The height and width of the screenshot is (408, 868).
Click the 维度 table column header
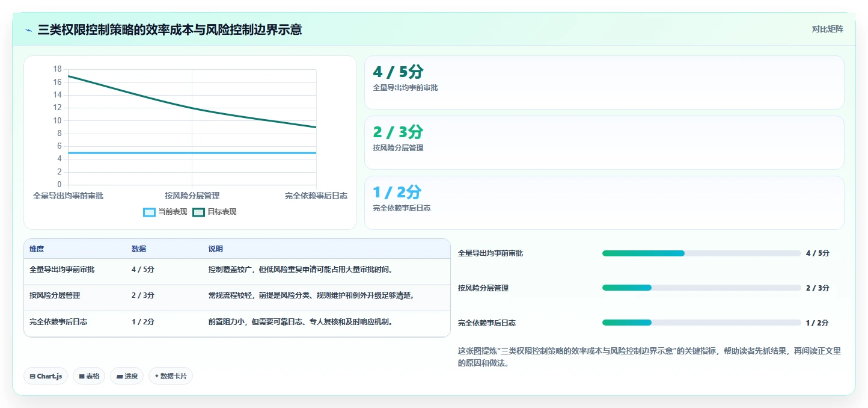[37, 249]
